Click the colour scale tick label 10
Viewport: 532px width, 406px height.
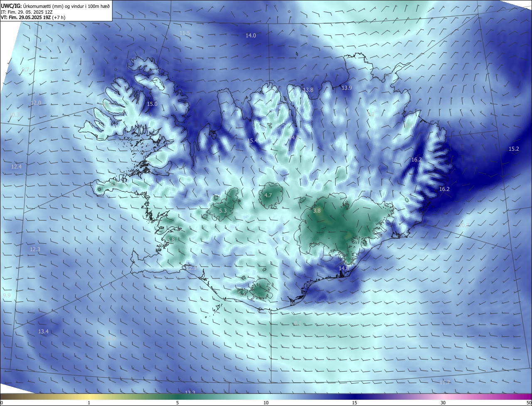pos(266,403)
